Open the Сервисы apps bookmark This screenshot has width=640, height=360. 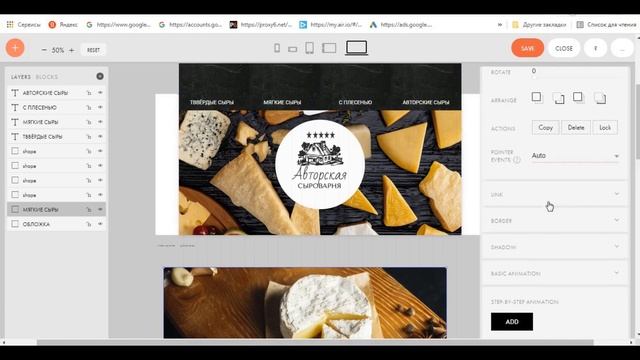point(24,24)
